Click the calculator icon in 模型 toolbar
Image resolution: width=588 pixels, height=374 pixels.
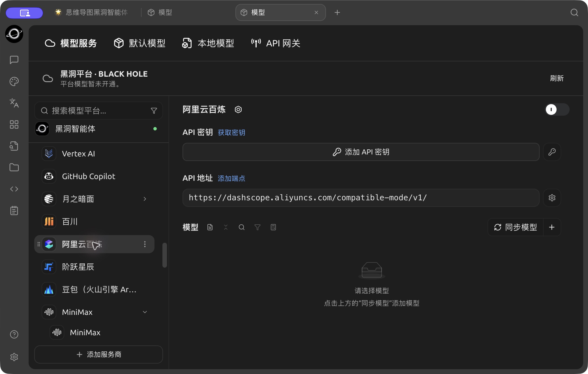(273, 227)
